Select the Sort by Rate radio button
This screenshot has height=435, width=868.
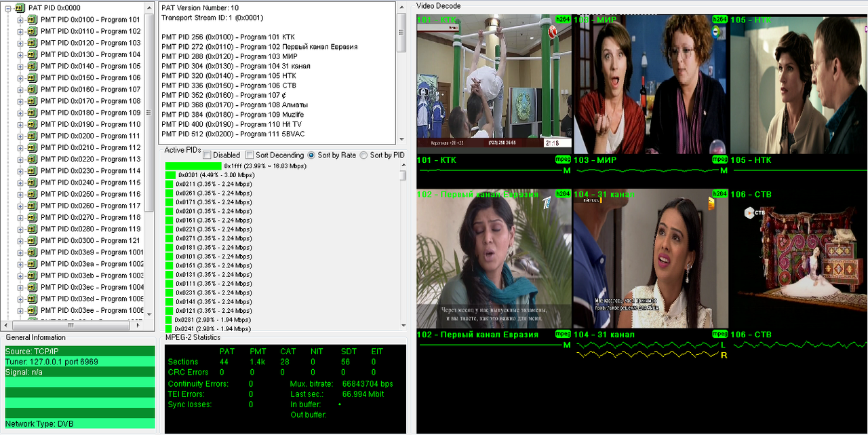tap(311, 155)
